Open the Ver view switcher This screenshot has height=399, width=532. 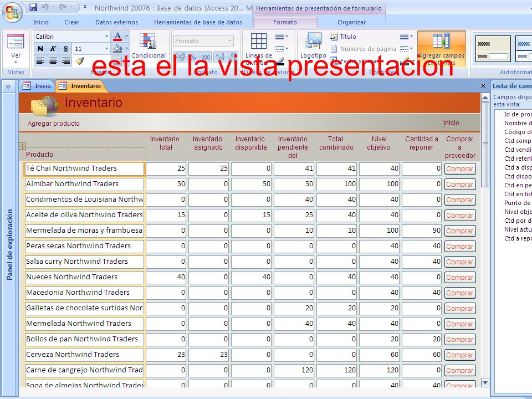point(16,49)
